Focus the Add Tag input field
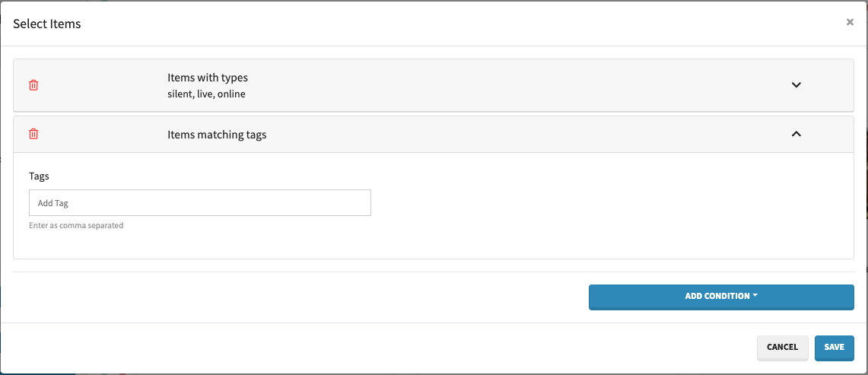868x375 pixels. click(x=199, y=203)
